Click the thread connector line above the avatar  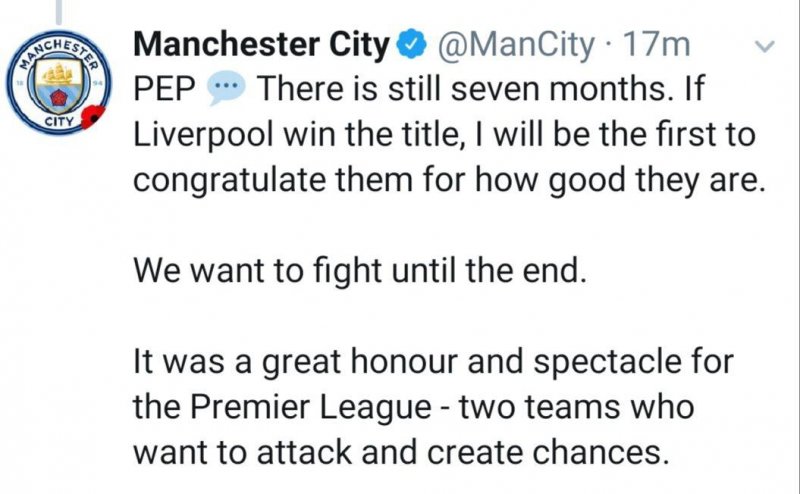[x=64, y=12]
